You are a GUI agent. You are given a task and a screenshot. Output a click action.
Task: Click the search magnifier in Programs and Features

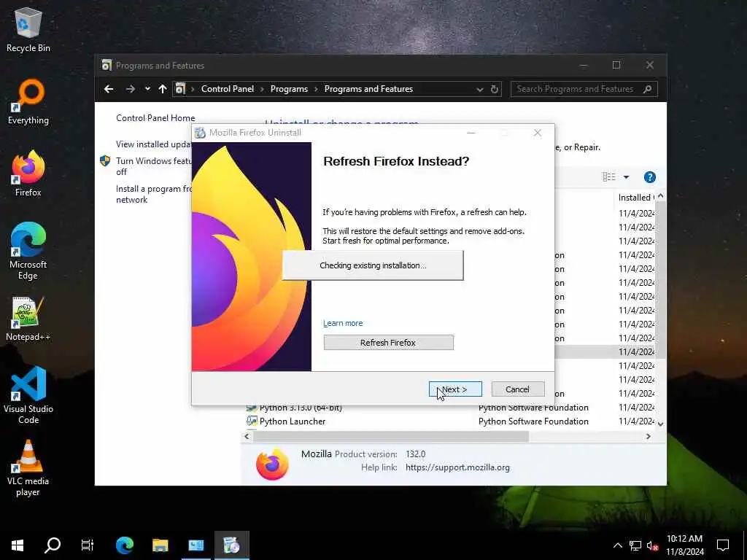[x=648, y=89]
